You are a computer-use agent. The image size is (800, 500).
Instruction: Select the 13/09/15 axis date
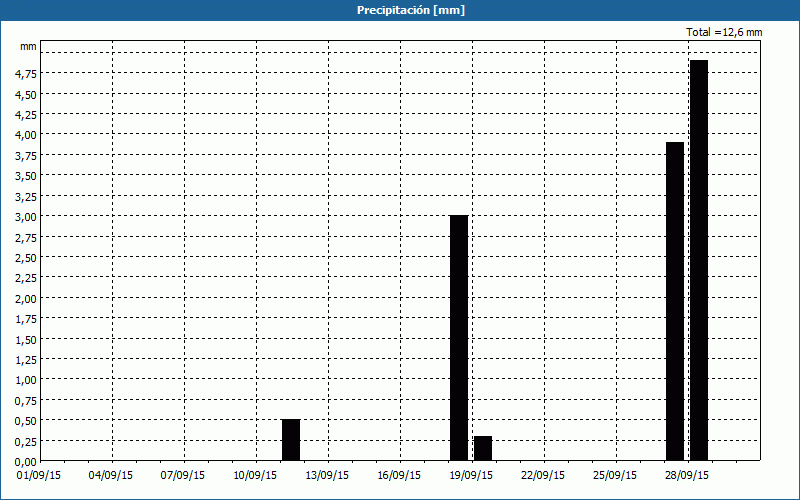click(327, 476)
